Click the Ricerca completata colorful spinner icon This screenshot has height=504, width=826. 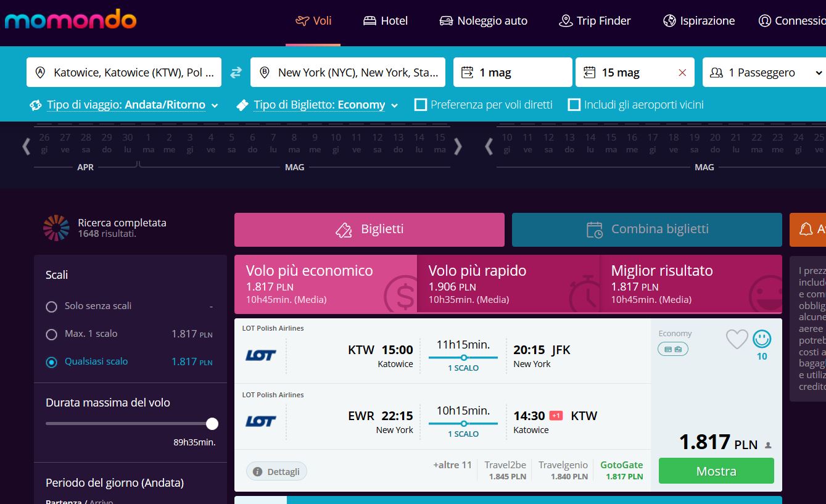pyautogui.click(x=56, y=228)
